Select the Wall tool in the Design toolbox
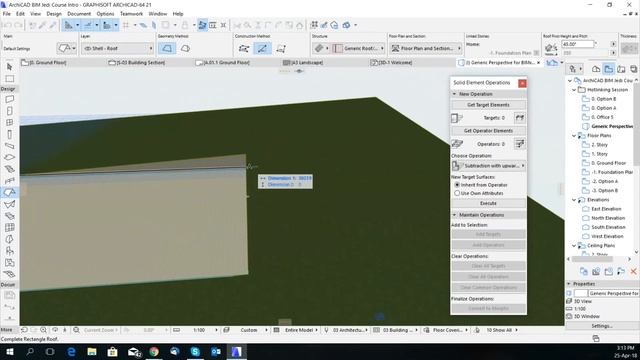This screenshot has height=360, width=640. (x=9, y=99)
